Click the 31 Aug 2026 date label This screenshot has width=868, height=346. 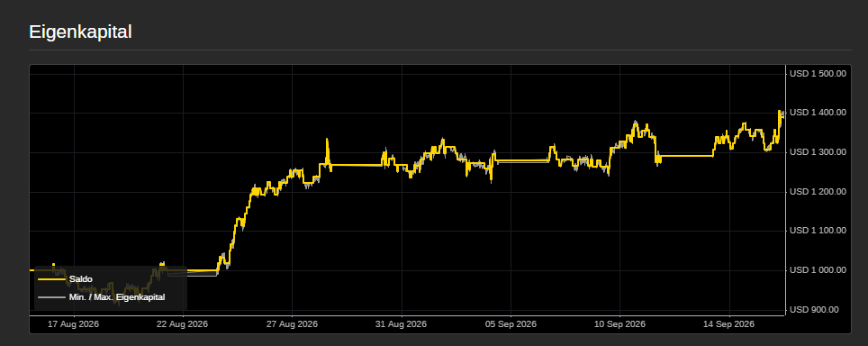coord(402,324)
